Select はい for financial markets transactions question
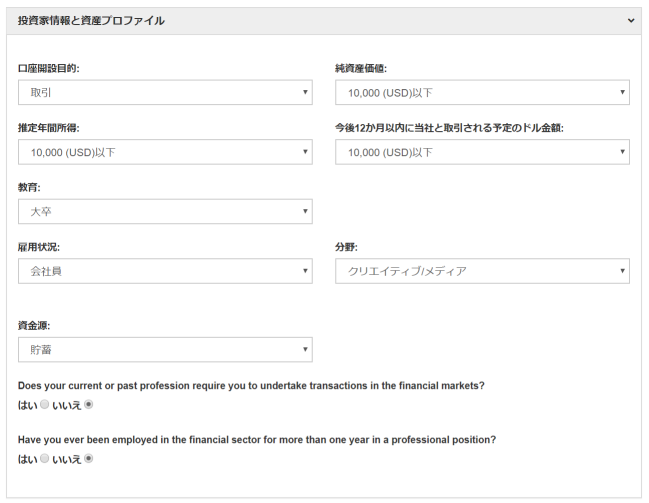This screenshot has height=503, width=649. pos(44,405)
